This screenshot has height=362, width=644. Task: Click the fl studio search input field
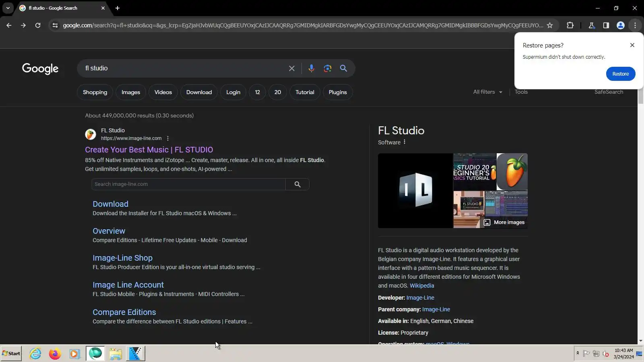183,68
